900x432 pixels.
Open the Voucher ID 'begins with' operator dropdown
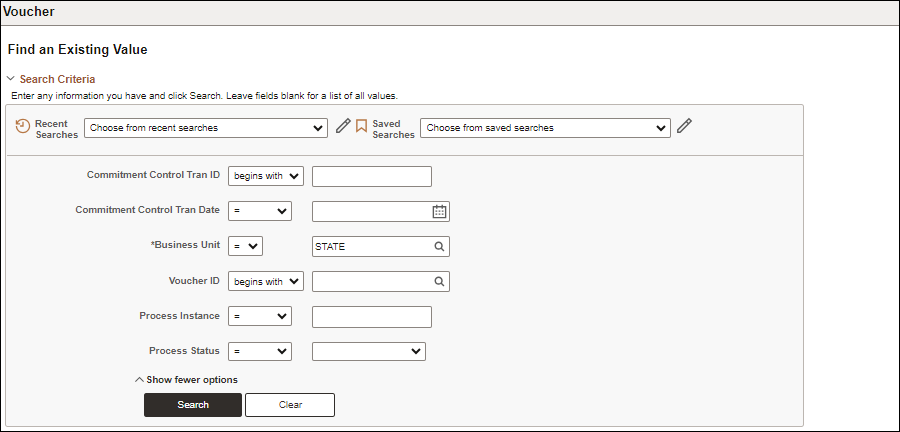coord(266,282)
